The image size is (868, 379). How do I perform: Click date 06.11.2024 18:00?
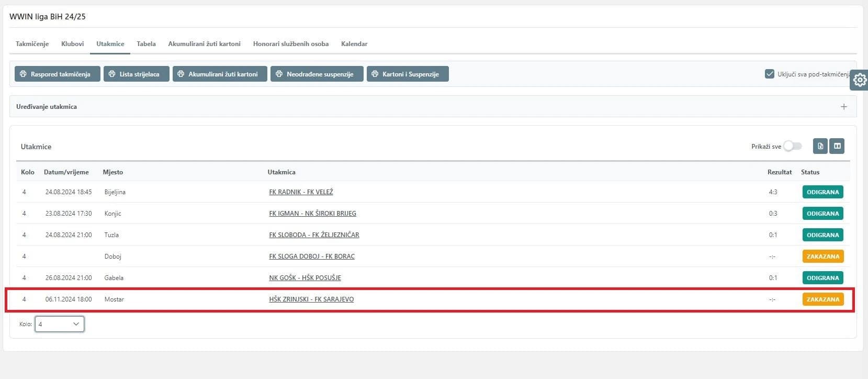click(x=69, y=299)
